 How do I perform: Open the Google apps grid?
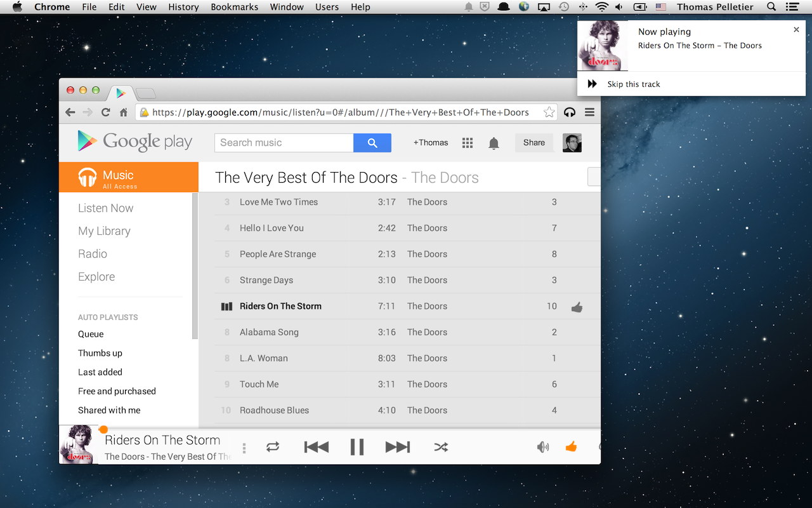click(x=468, y=143)
